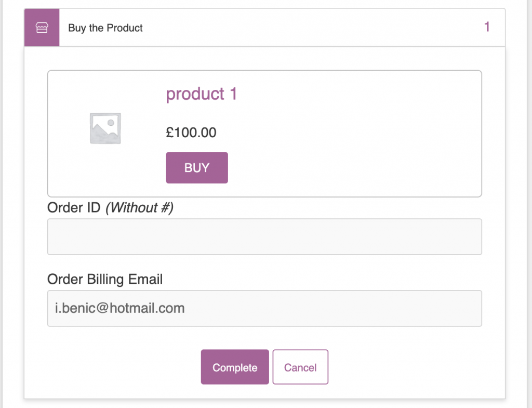Click the purple storefront icon in header

(x=42, y=28)
